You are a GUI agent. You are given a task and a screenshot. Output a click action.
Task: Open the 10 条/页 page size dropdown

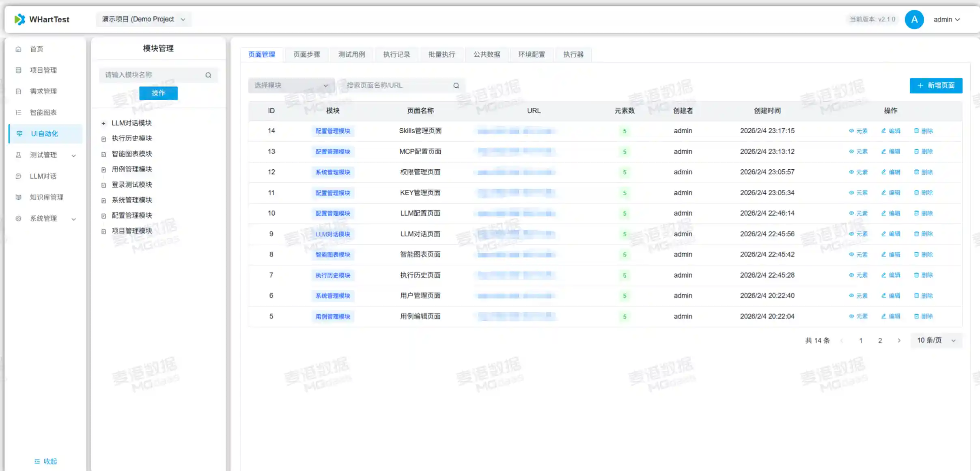tap(936, 340)
